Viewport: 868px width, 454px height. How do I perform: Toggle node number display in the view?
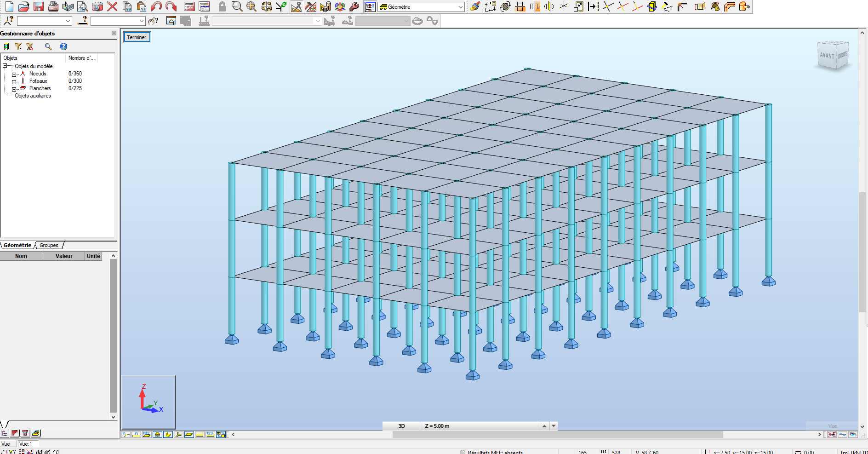tap(126, 434)
